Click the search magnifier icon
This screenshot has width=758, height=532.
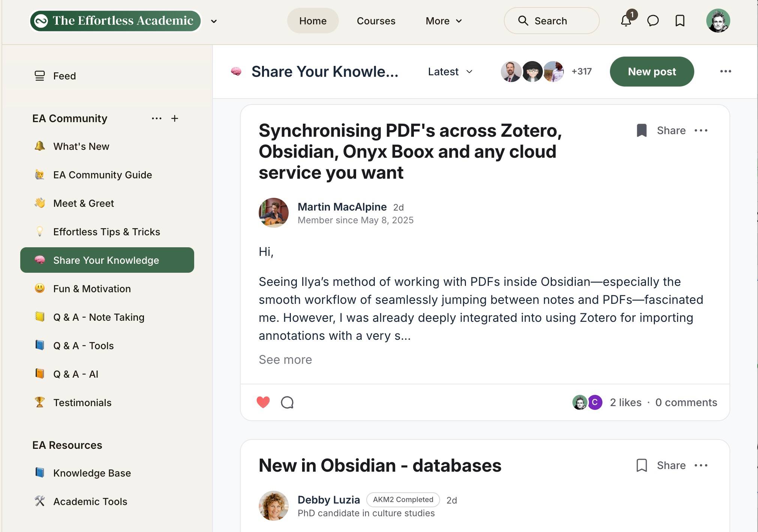(523, 21)
